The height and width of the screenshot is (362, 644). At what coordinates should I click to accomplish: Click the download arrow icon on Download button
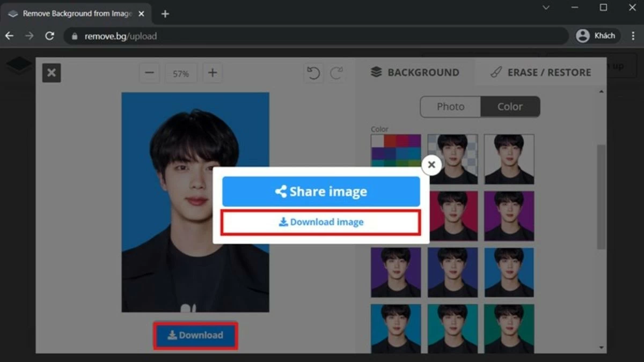(172, 335)
